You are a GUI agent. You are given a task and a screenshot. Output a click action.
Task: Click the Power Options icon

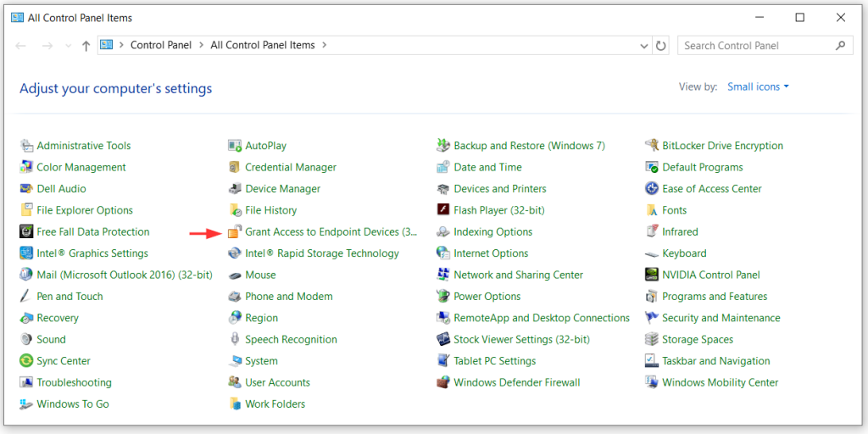(442, 297)
